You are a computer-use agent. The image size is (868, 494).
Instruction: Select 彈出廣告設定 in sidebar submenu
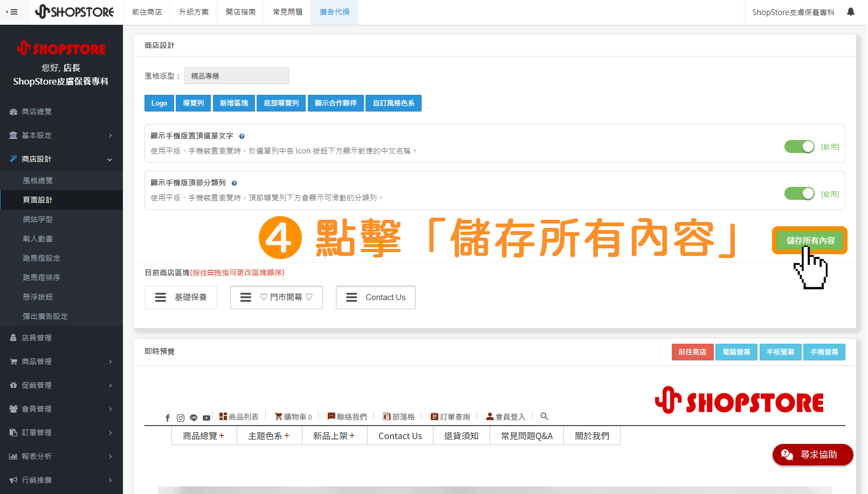click(61, 316)
